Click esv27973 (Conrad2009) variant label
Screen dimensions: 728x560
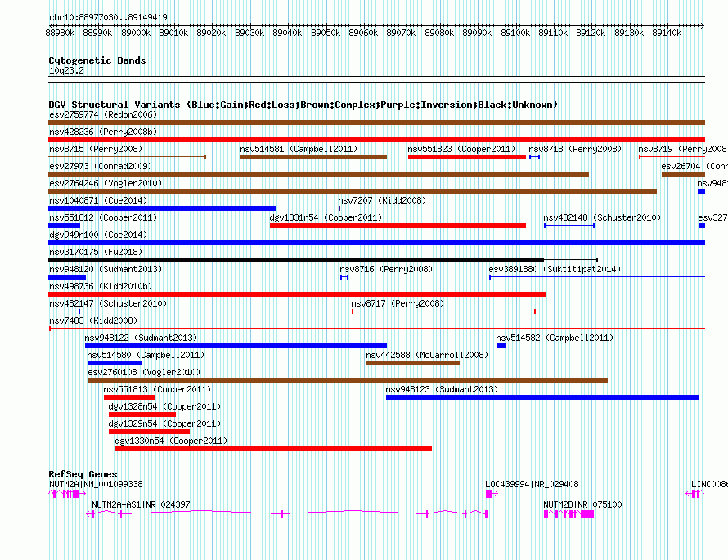pyautogui.click(x=101, y=166)
